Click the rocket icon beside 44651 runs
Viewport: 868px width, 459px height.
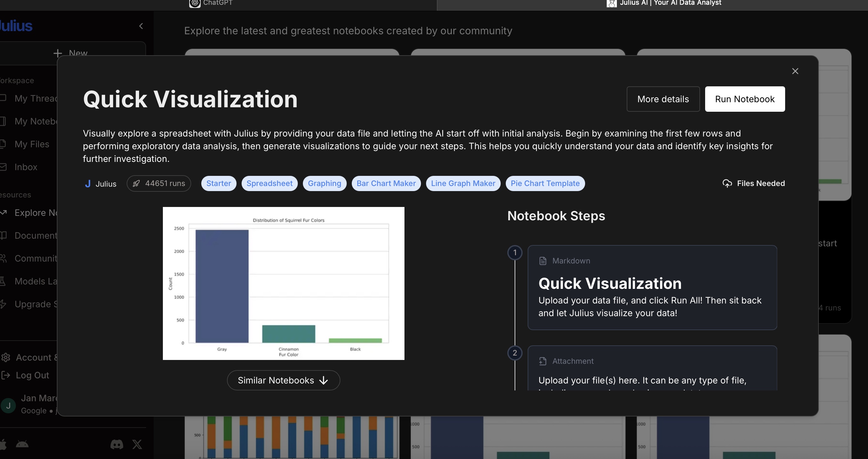136,183
